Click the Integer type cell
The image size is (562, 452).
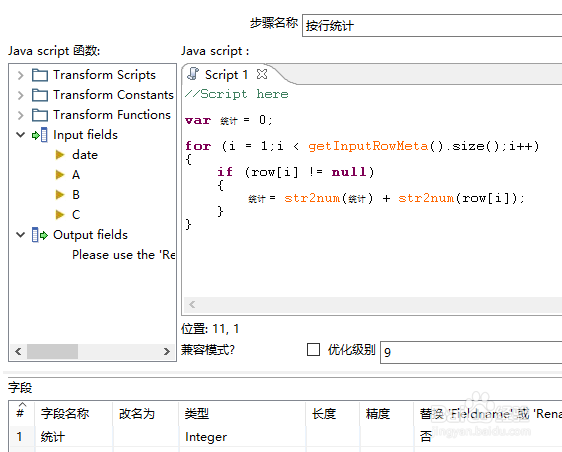pos(206,437)
